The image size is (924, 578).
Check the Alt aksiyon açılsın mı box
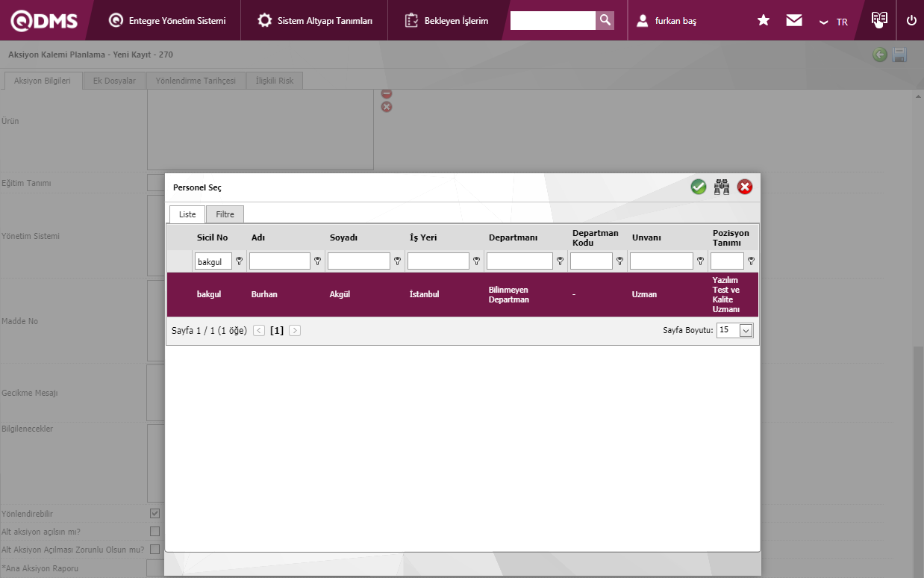click(155, 532)
